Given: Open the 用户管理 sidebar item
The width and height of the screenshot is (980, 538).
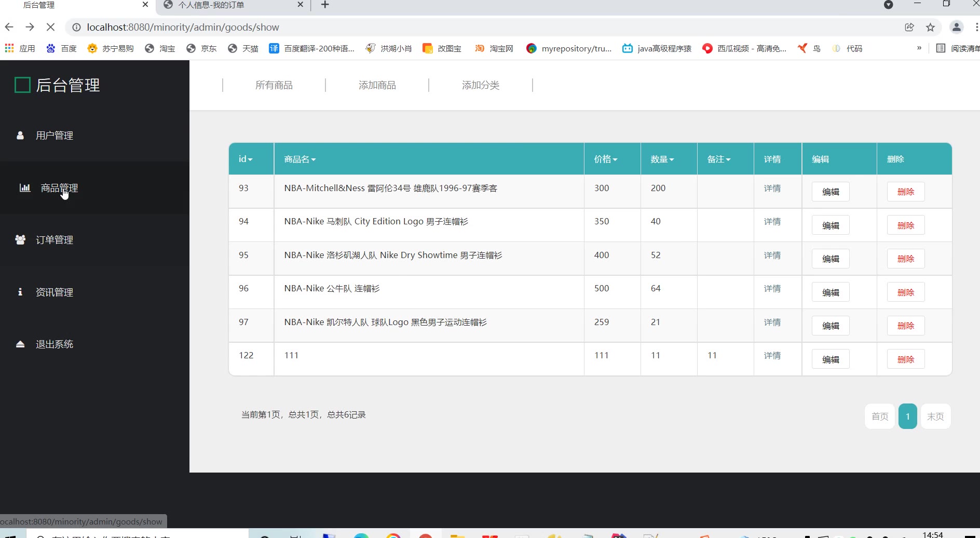Looking at the screenshot, I should (54, 136).
